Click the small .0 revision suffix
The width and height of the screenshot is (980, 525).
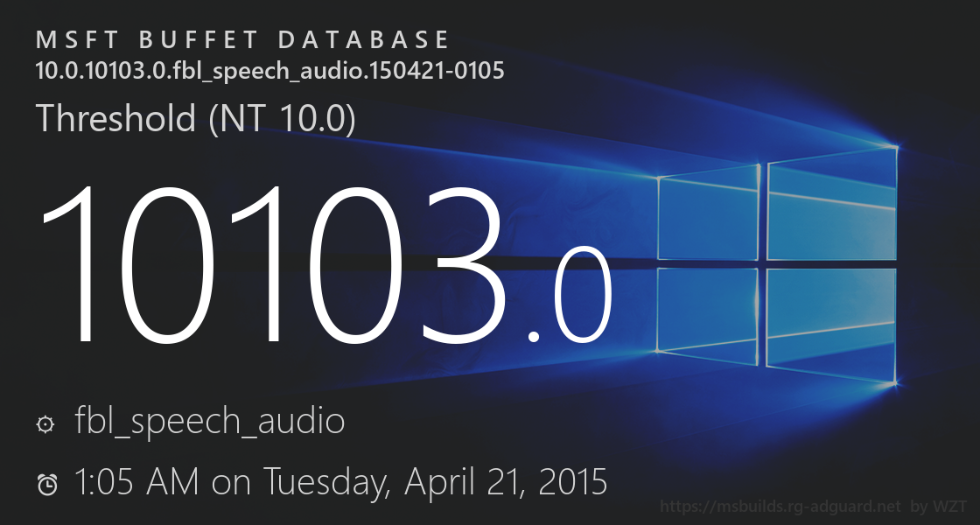[570, 299]
